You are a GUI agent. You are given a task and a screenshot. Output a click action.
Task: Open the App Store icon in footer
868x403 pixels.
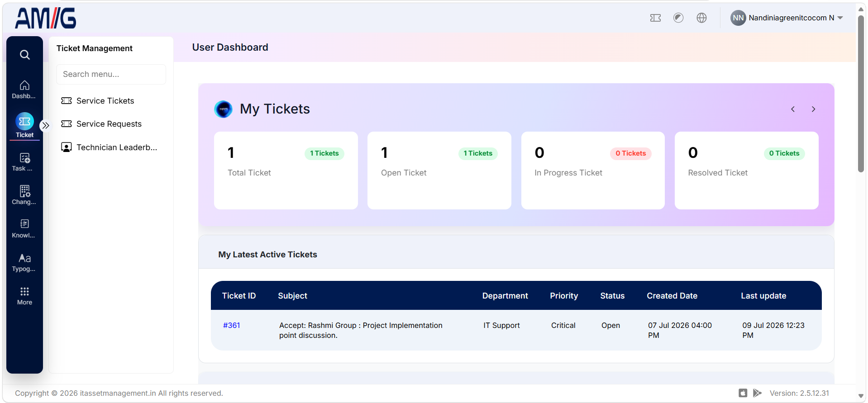pos(743,393)
